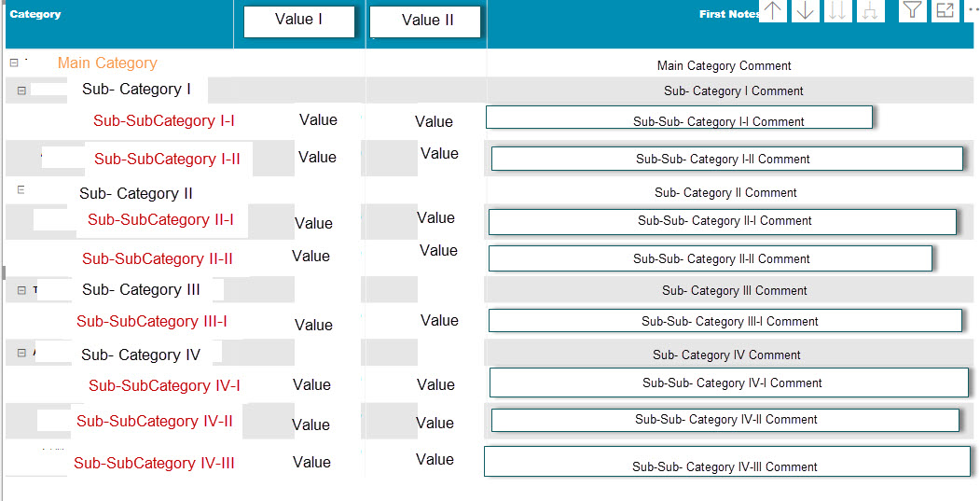Select Sub-SubCategory IV-II row label
The width and height of the screenshot is (980, 501).
[x=155, y=421]
